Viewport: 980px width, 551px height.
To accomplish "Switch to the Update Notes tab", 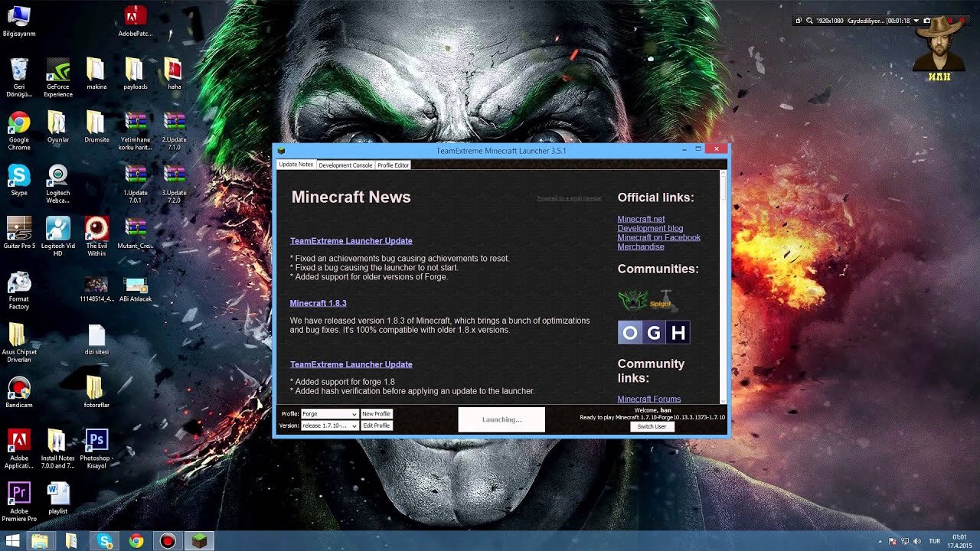I will click(x=296, y=165).
